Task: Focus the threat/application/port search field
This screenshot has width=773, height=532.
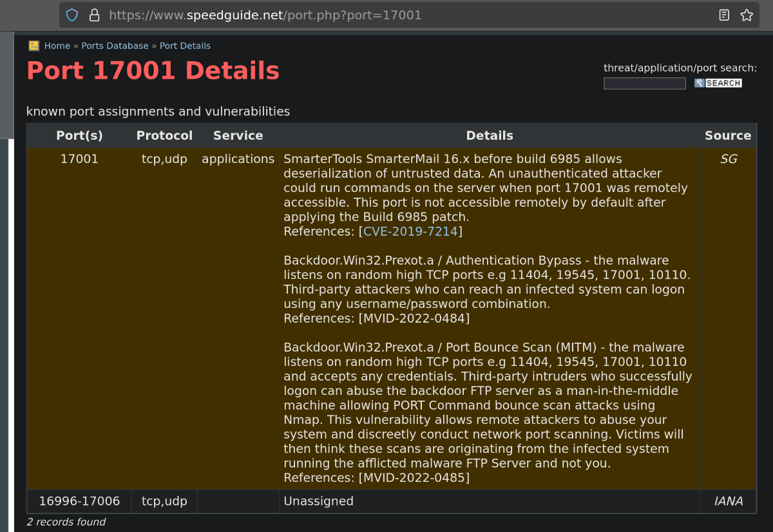Action: tap(644, 83)
